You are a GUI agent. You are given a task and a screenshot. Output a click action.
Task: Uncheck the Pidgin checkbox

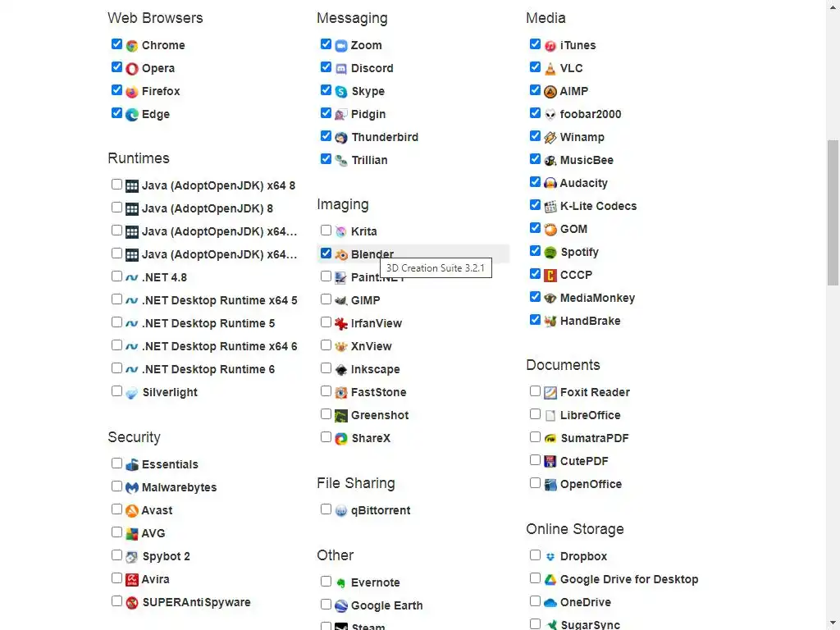[x=326, y=113]
